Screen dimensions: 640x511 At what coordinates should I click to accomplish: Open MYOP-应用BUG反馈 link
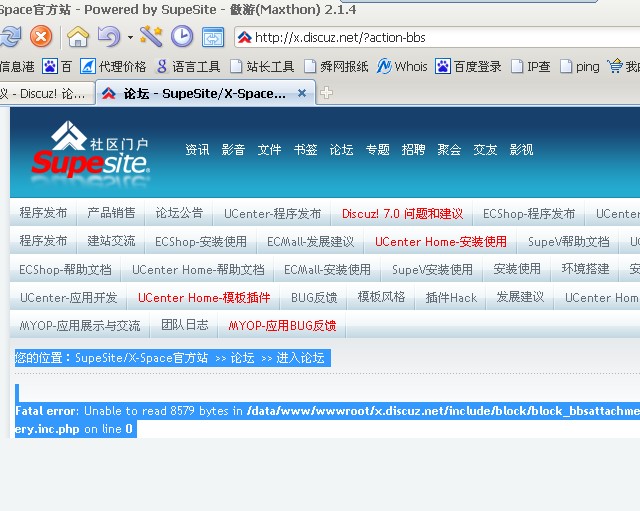(x=282, y=326)
